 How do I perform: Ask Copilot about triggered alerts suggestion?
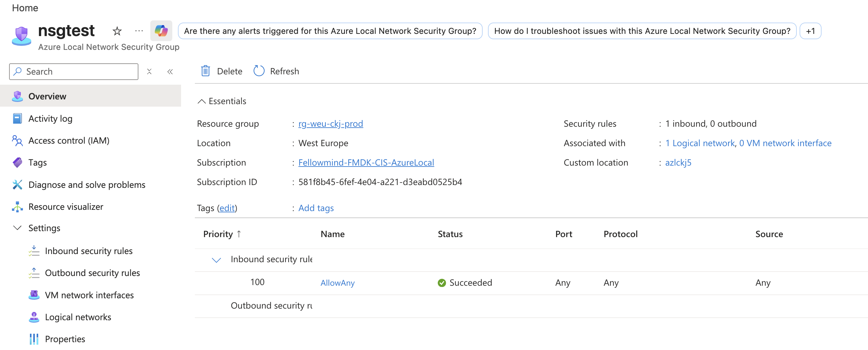tap(330, 31)
